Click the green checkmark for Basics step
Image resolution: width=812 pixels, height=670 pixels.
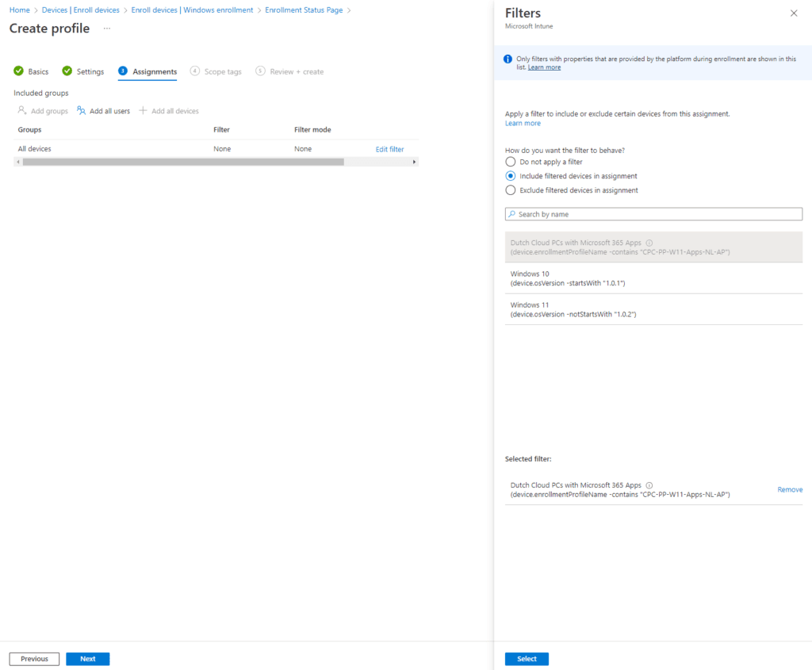18,71
